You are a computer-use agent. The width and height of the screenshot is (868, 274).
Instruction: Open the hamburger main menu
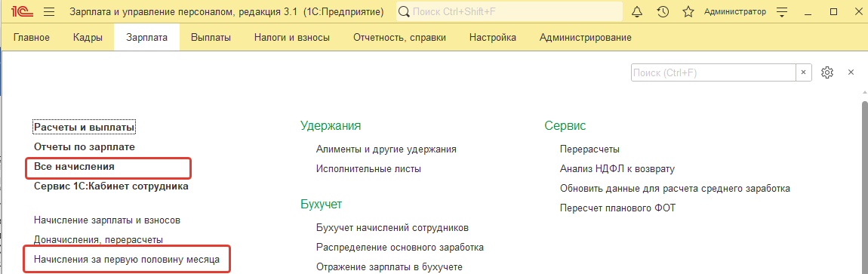pyautogui.click(x=49, y=11)
